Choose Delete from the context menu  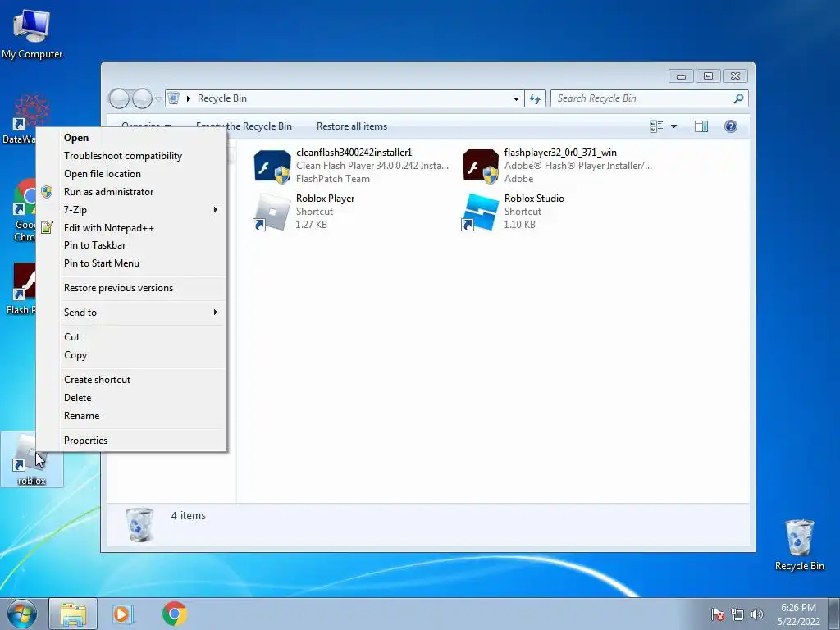[x=141, y=398]
